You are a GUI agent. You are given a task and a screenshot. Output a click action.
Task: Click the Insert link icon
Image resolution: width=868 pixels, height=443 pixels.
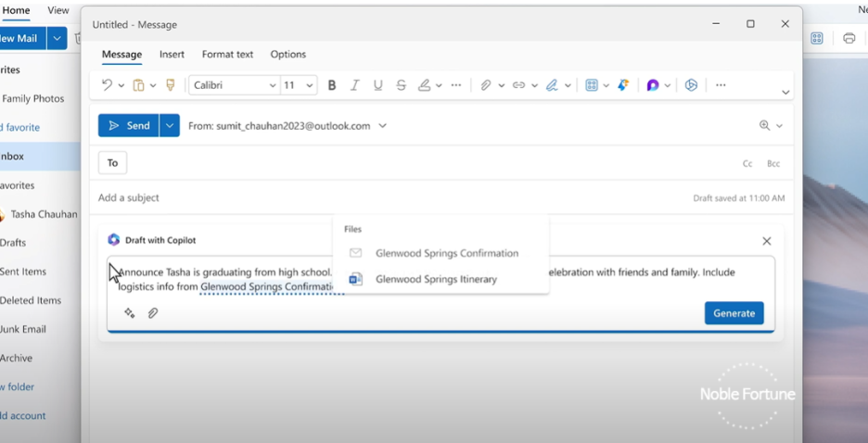click(x=518, y=85)
